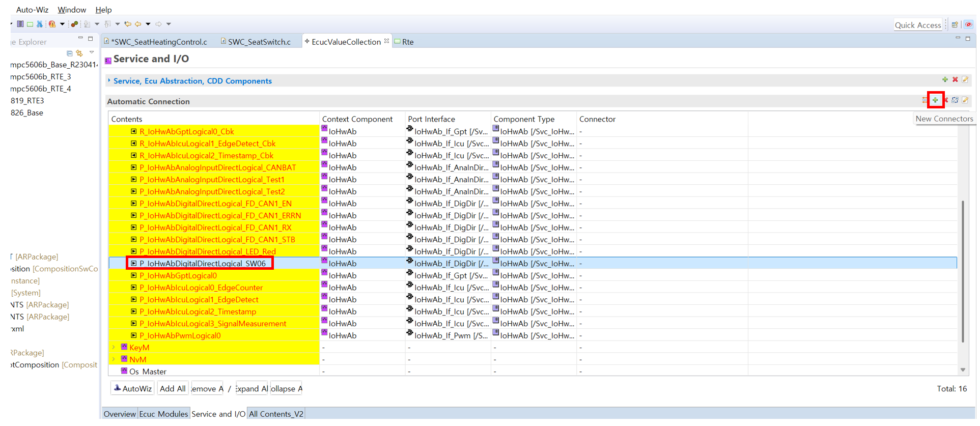This screenshot has width=980, height=426.
Task: Click Collapse All icon in explorer panel
Action: pyautogui.click(x=70, y=53)
